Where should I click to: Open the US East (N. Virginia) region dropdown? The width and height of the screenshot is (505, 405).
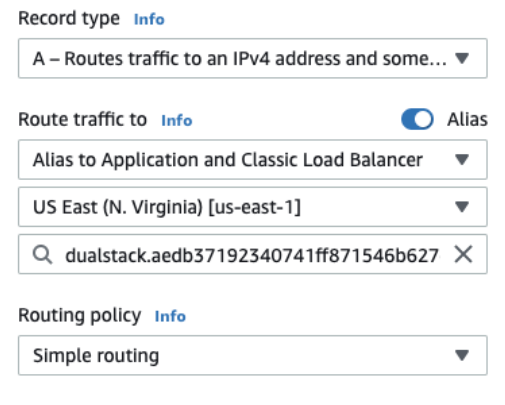point(253,207)
